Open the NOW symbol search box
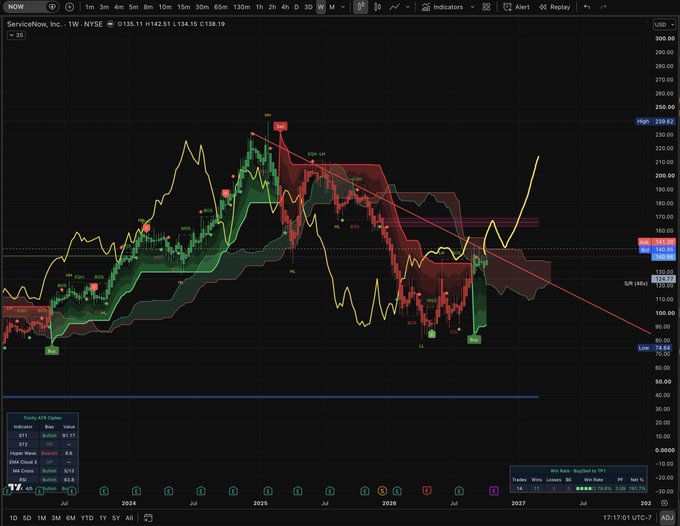 coord(30,7)
